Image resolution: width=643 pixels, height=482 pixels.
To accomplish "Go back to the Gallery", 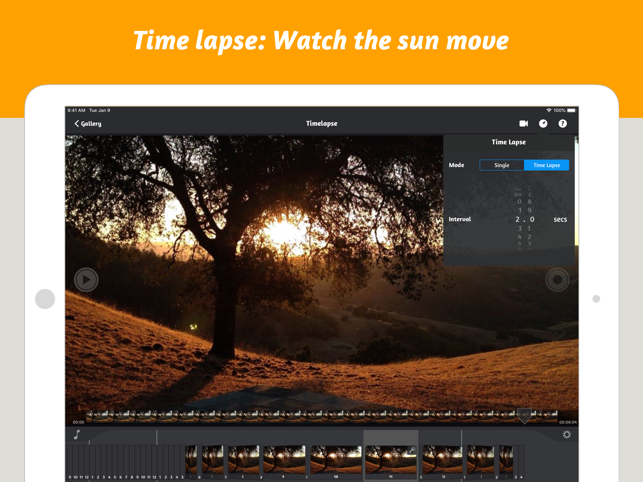I will click(x=88, y=124).
